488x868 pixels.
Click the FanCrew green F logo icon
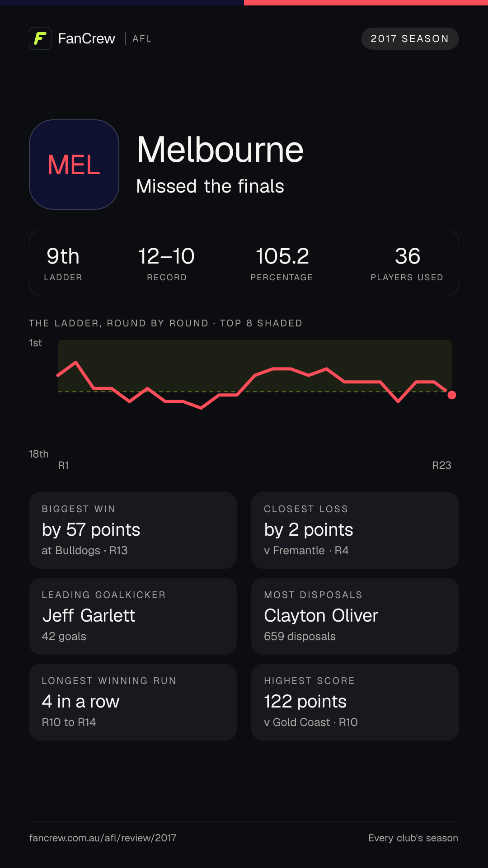click(x=40, y=38)
